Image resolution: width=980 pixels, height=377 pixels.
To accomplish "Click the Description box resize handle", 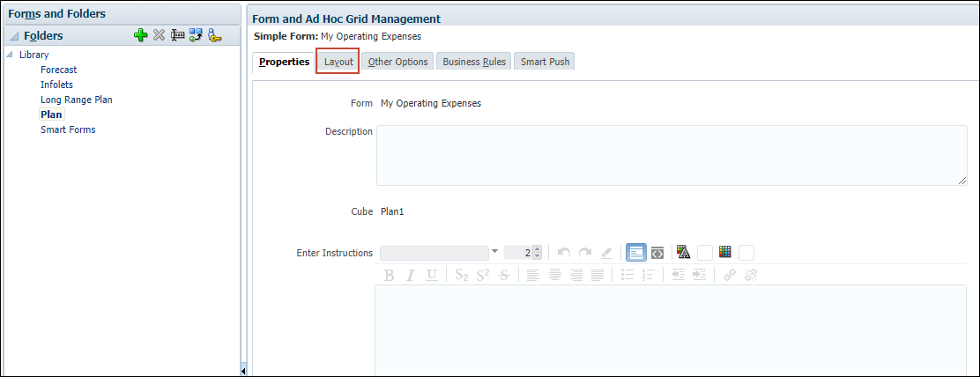I will 962,181.
